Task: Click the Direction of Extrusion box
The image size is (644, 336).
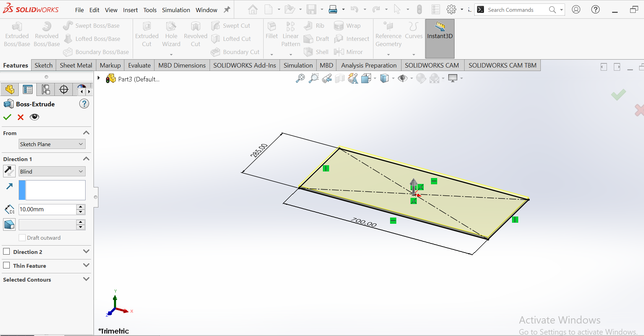Action: point(52,190)
